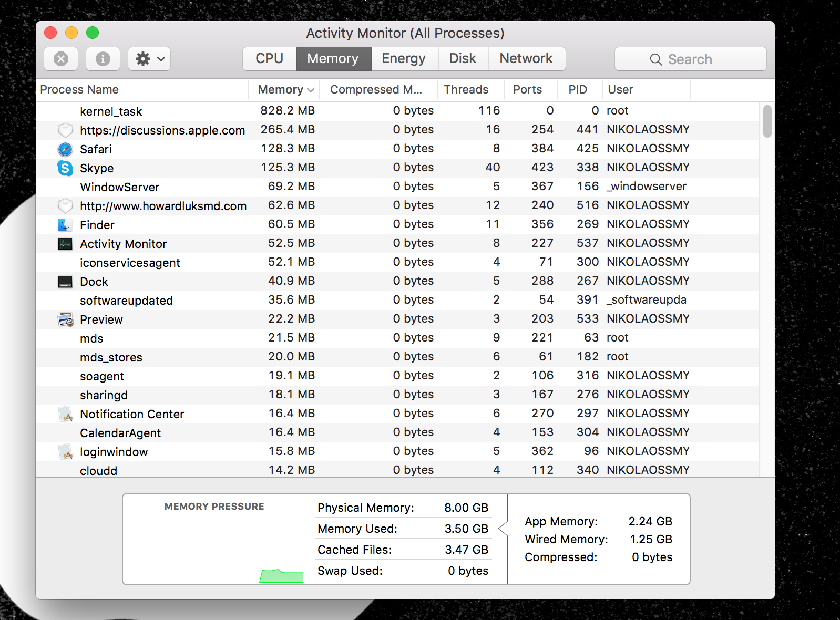
Task: Switch to the Disk tab
Action: (x=463, y=59)
